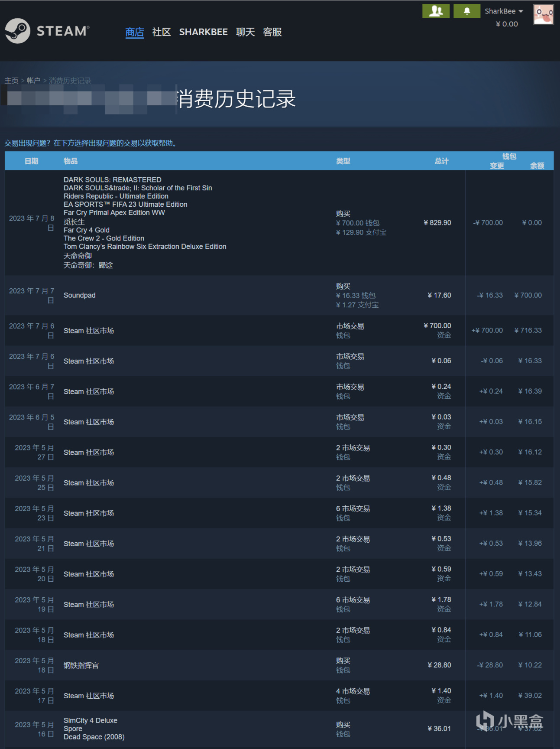Click the Steam logo icon
Image resolution: width=560 pixels, height=749 pixels.
18,31
